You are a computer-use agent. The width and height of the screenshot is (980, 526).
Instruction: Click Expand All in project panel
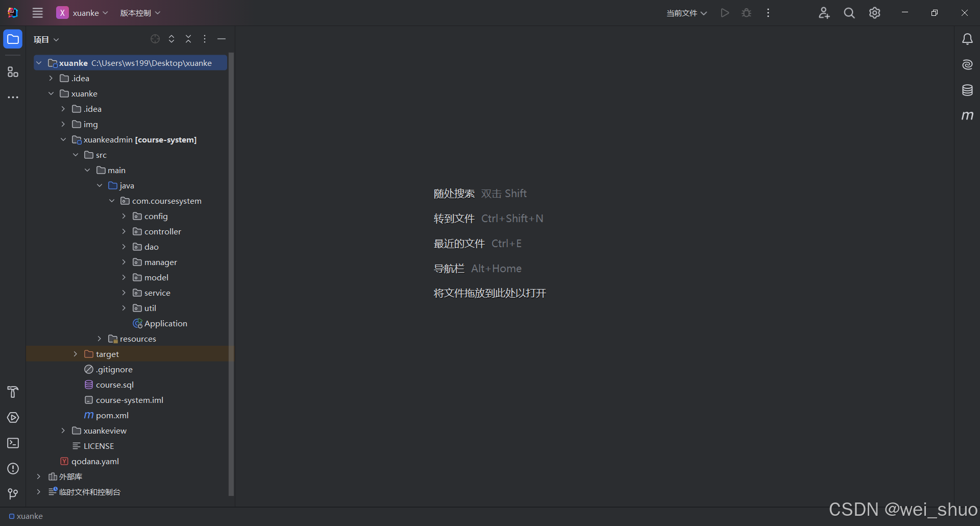171,39
